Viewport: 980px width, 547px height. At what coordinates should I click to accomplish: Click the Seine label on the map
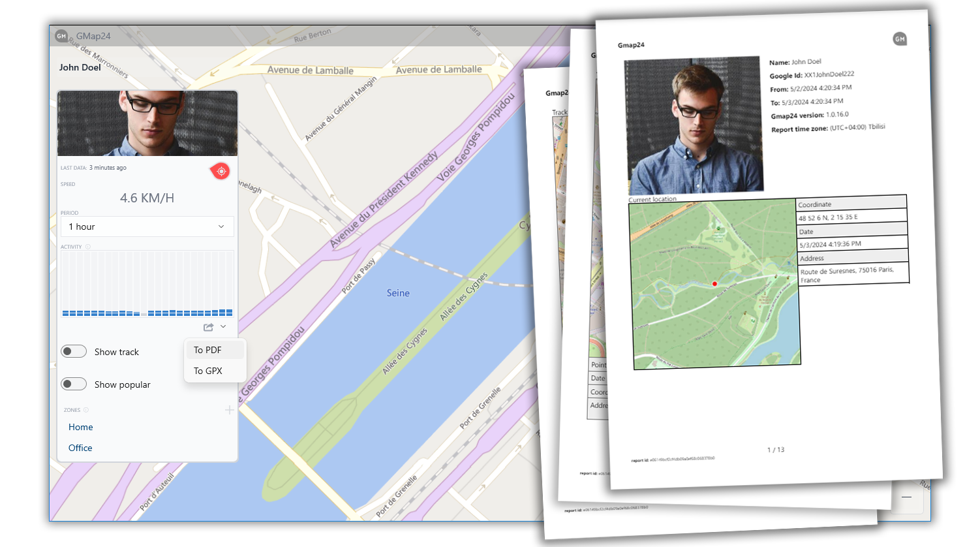coord(398,293)
